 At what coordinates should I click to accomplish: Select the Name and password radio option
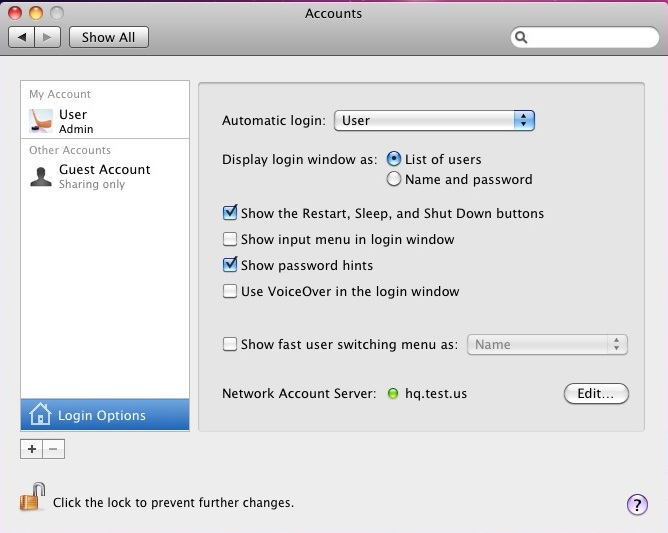tap(394, 179)
